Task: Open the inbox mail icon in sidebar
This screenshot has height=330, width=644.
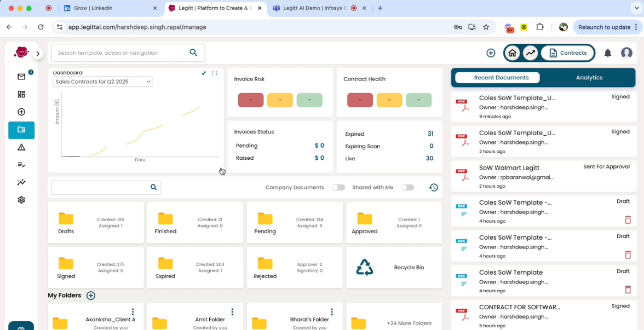Action: [21, 77]
